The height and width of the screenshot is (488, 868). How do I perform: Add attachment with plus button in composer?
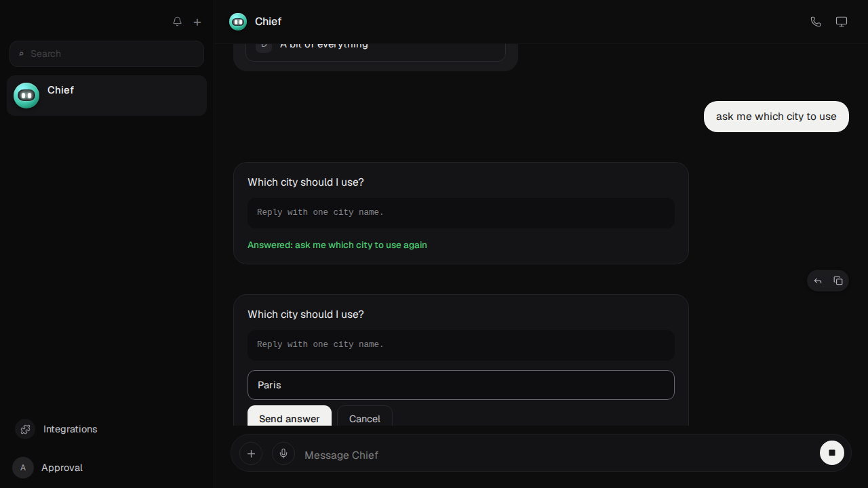[251, 453]
